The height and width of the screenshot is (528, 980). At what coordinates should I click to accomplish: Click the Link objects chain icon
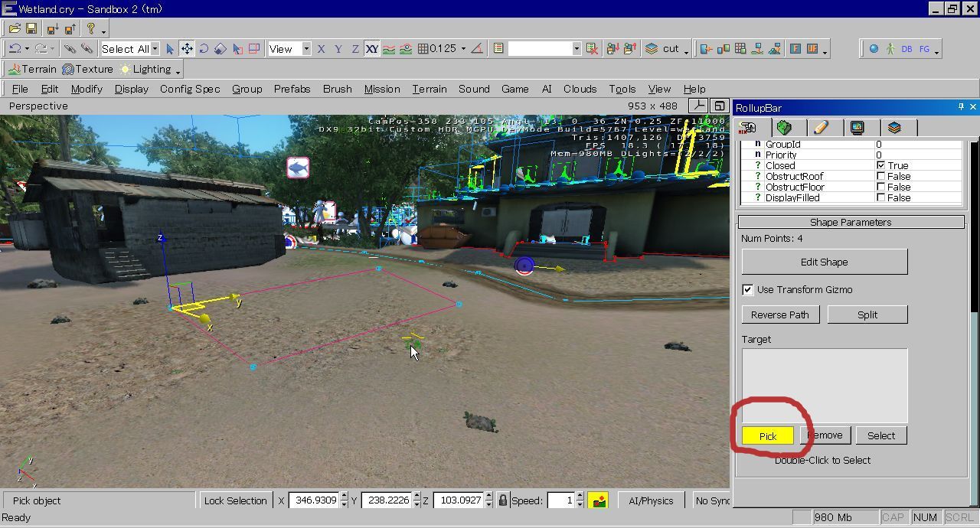pos(69,48)
